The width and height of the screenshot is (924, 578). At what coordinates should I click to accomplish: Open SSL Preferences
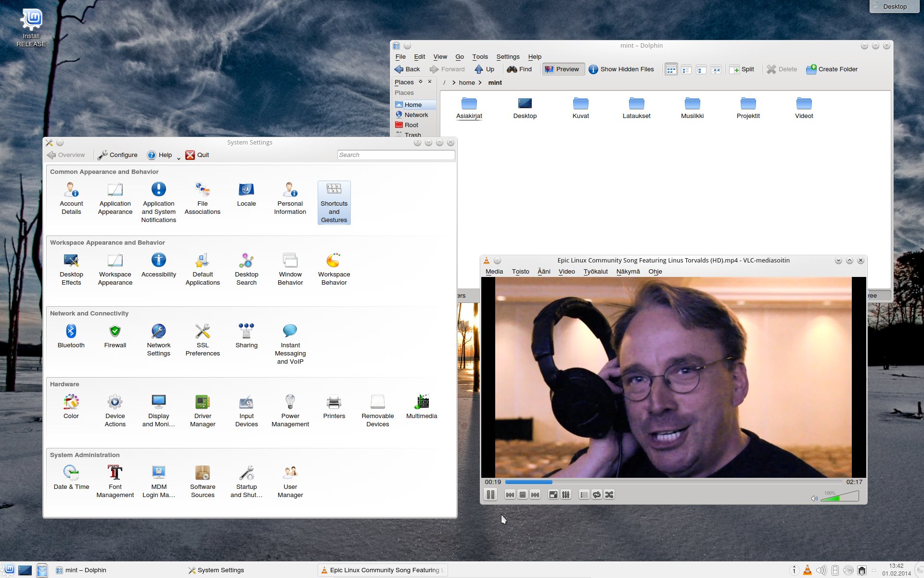point(203,340)
